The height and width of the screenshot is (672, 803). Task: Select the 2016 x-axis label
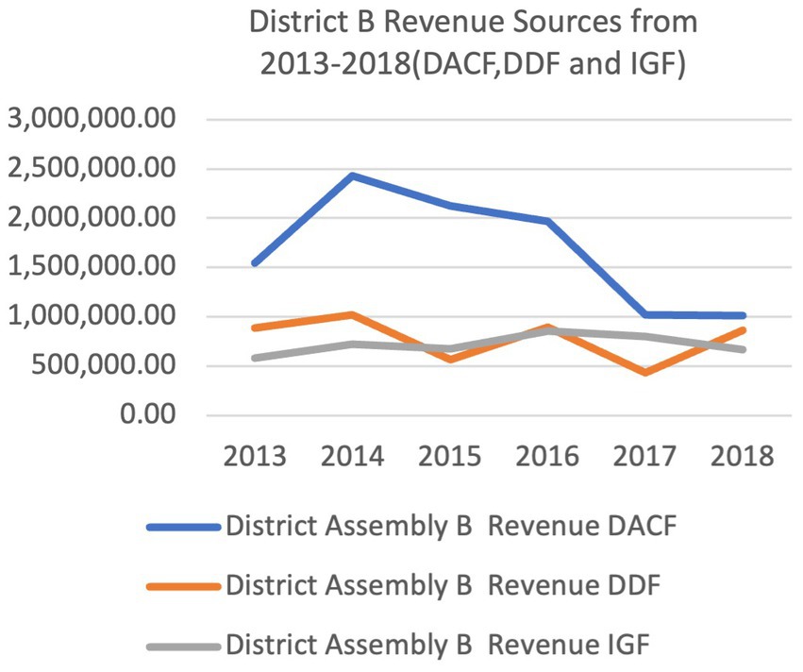pos(547,456)
